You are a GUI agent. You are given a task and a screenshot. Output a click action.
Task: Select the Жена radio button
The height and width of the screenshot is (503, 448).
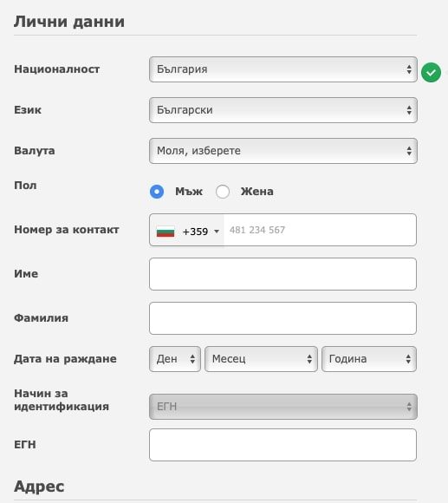click(x=223, y=192)
